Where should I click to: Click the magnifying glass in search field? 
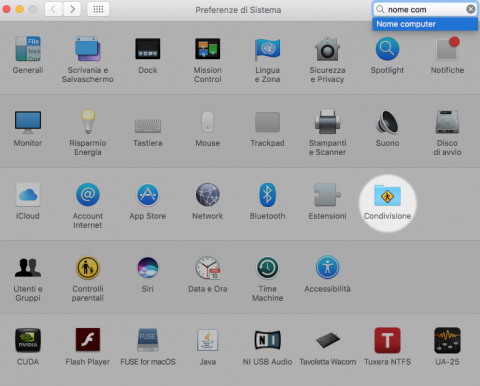(380, 9)
